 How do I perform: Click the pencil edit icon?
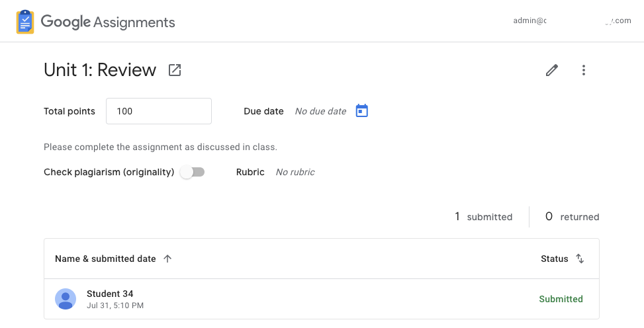(552, 70)
